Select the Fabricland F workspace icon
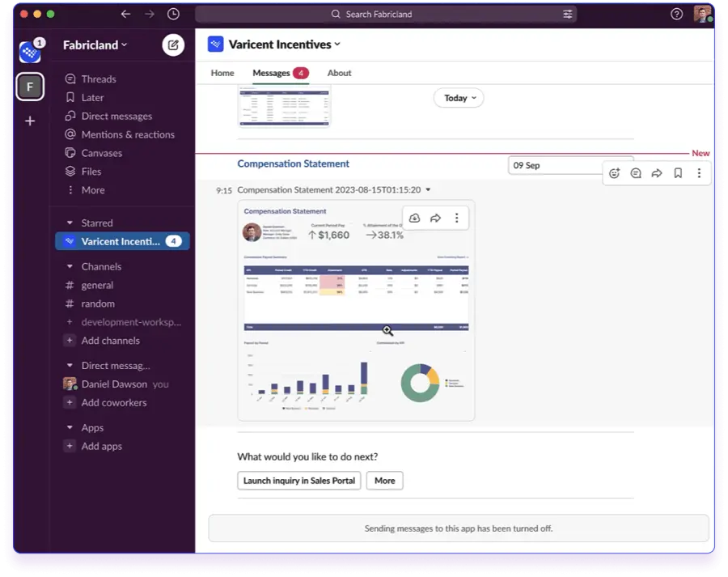Screen dimensions: 728x577 click(30, 87)
